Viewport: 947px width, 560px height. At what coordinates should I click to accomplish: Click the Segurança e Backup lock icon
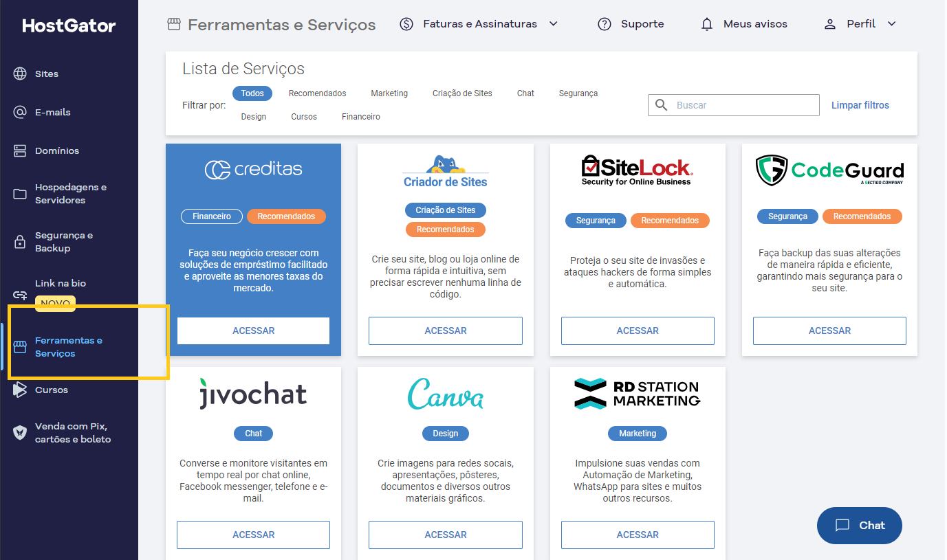(20, 242)
